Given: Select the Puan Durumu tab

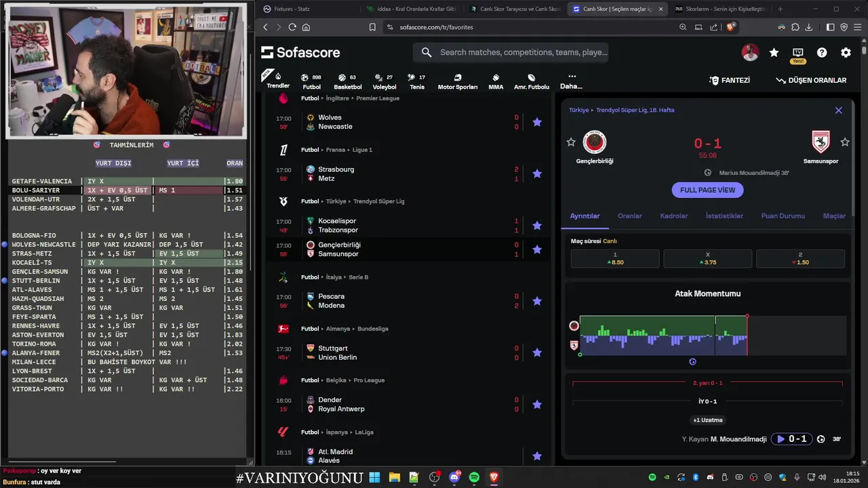Looking at the screenshot, I should (783, 216).
